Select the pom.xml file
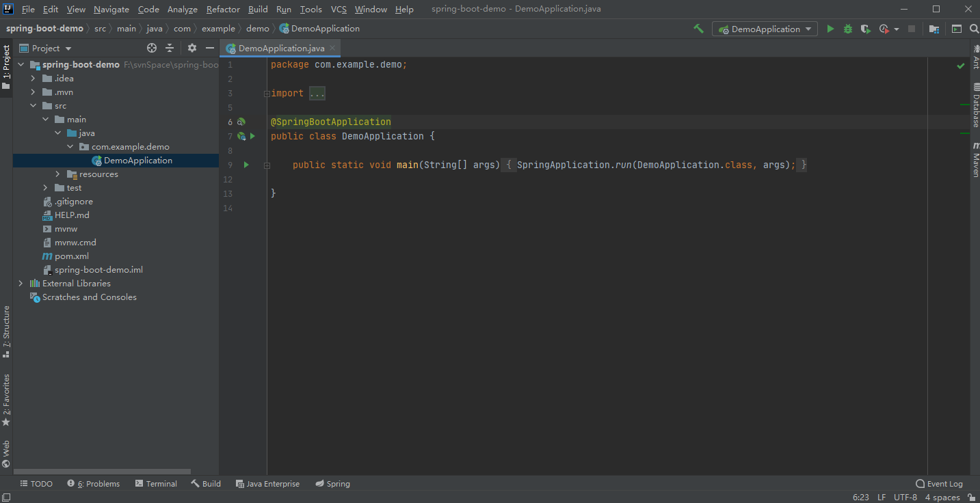980x503 pixels. (x=66, y=256)
